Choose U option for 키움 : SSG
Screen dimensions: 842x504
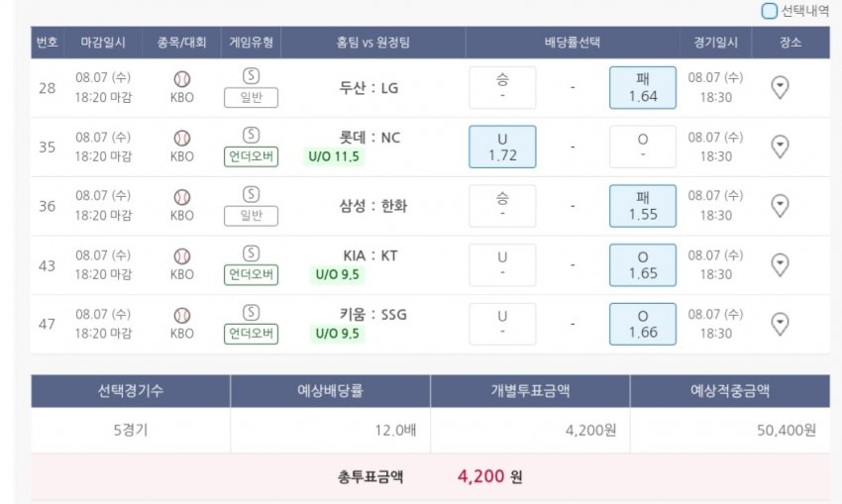pos(502,324)
